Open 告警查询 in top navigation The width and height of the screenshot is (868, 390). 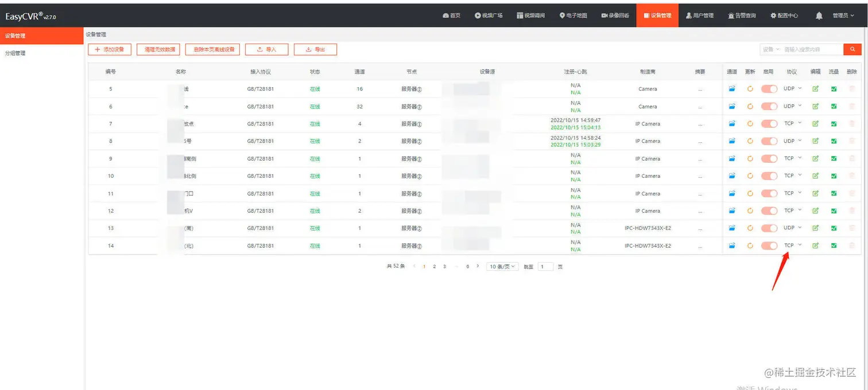(742, 15)
